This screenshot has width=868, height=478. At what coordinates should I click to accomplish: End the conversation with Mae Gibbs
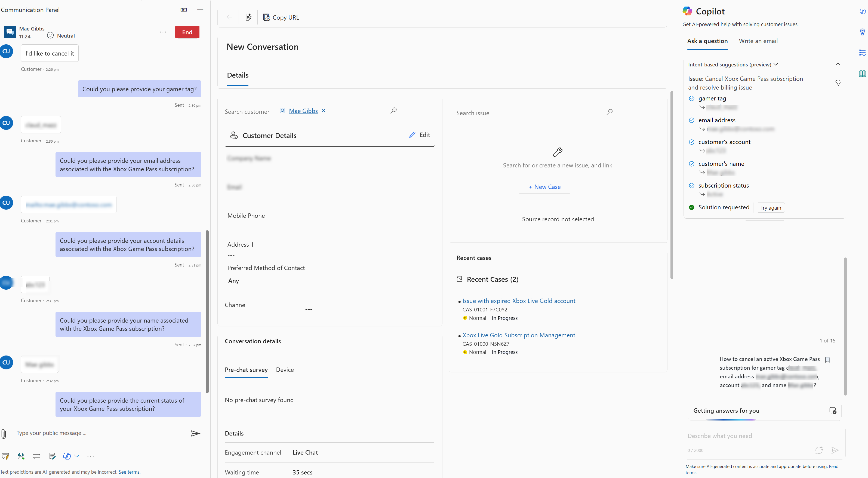(187, 32)
